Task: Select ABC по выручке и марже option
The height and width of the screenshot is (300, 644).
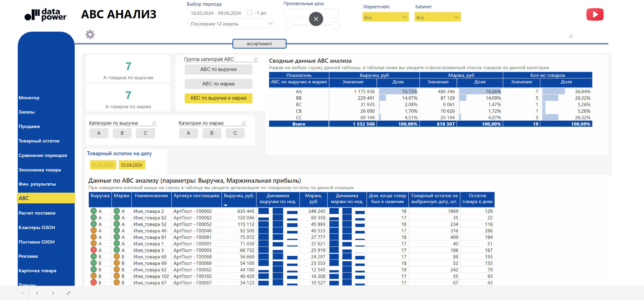Action: 219,98
